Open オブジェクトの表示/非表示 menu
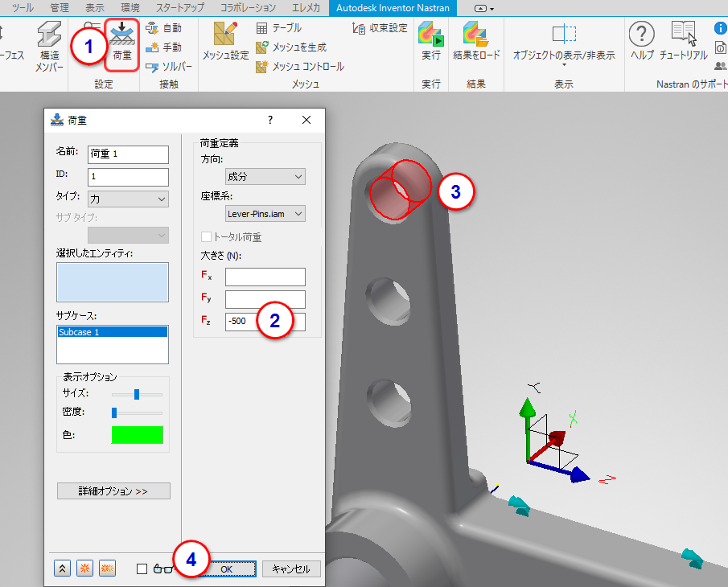This screenshot has height=587, width=728. pos(564,44)
